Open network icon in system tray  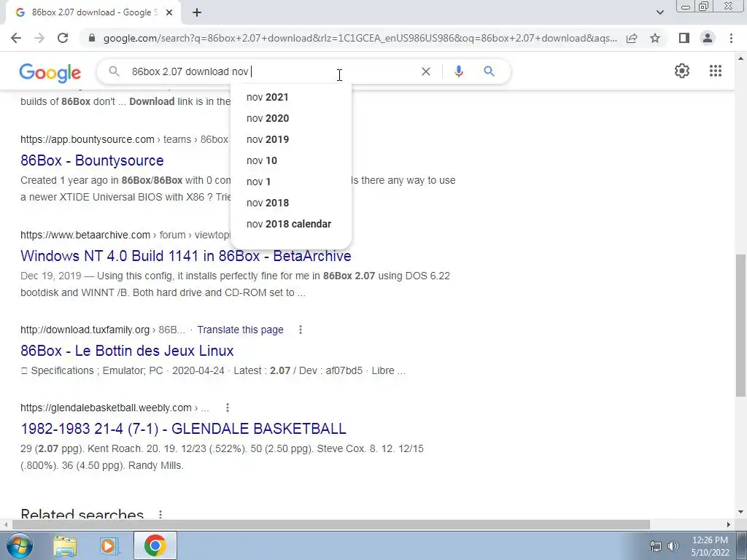coord(656,546)
